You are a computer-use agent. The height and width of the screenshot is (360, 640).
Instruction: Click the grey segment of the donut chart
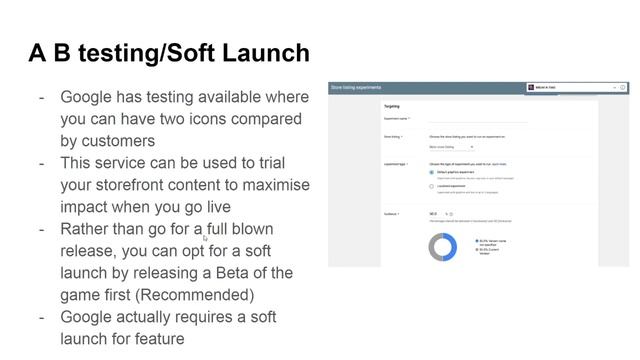(432, 248)
